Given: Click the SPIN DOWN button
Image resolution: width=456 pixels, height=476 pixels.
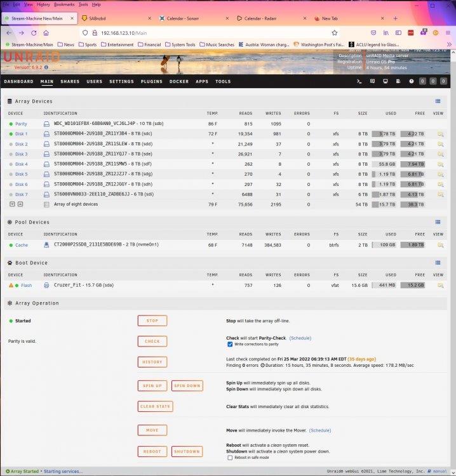Looking at the screenshot, I should point(187,385).
